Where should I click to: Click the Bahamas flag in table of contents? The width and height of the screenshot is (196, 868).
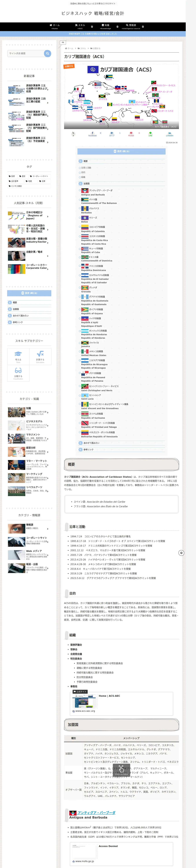85,199
